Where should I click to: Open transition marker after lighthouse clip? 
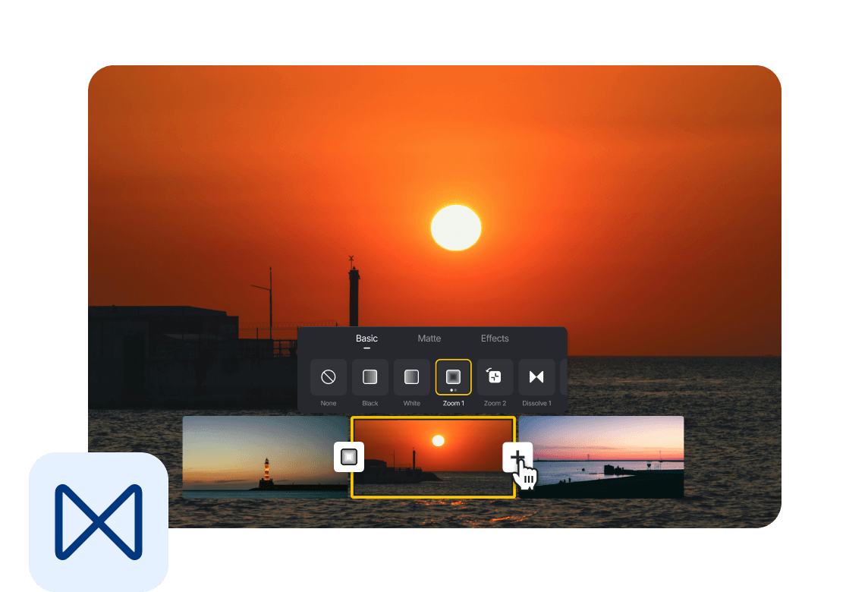349,457
